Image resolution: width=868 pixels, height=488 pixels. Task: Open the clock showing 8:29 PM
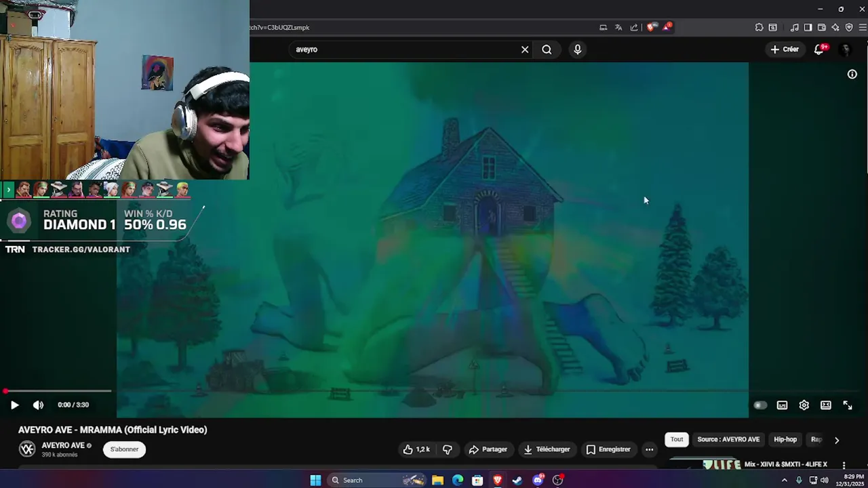[x=849, y=480]
